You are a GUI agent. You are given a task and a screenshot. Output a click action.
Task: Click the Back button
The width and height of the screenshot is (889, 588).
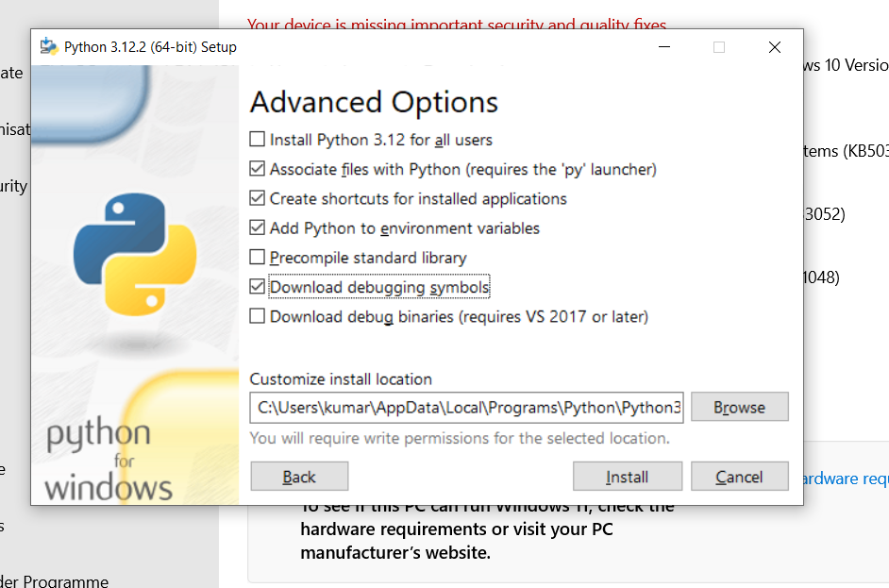(x=299, y=476)
